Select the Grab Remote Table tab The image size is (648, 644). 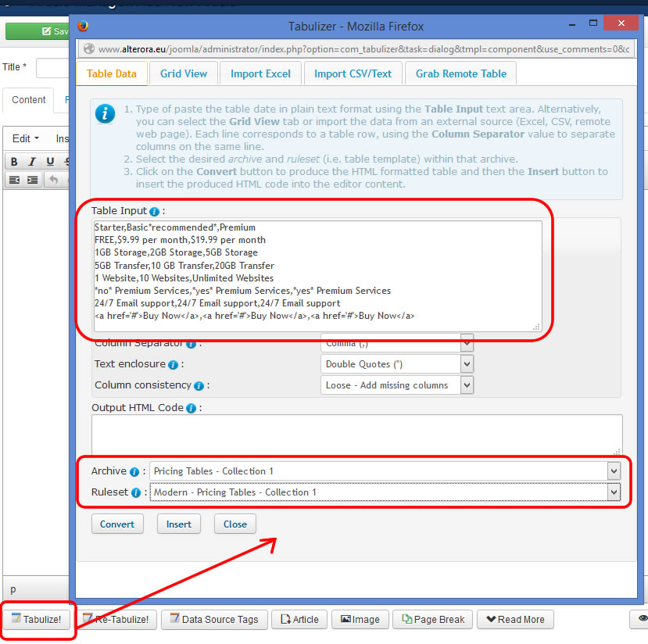[x=460, y=73]
